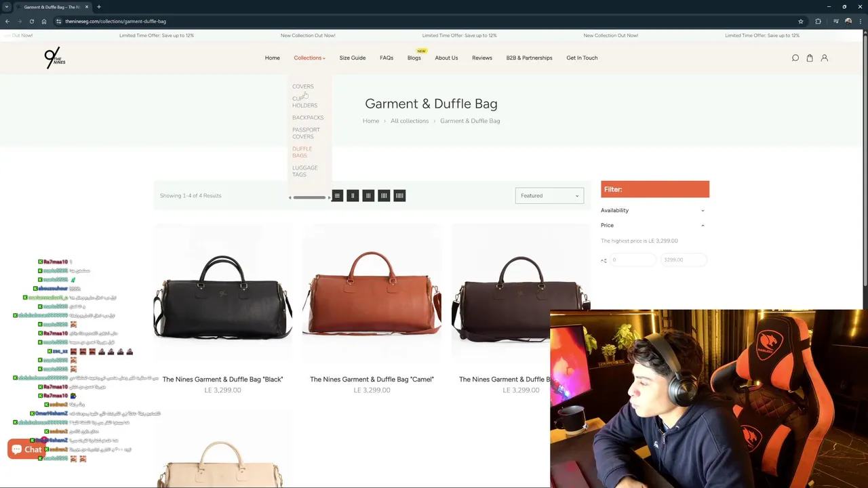This screenshot has height=488, width=868.
Task: Switch to two-column grid view icon
Action: [x=353, y=195]
